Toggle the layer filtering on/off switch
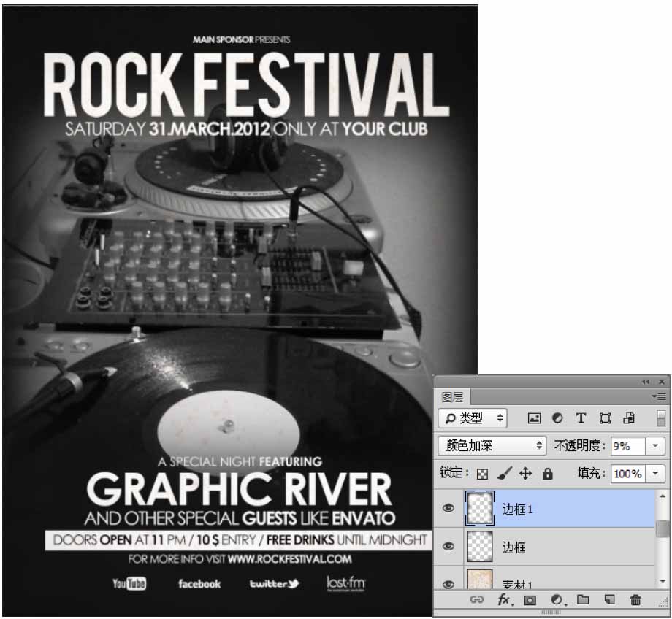The image size is (672, 619). [661, 418]
